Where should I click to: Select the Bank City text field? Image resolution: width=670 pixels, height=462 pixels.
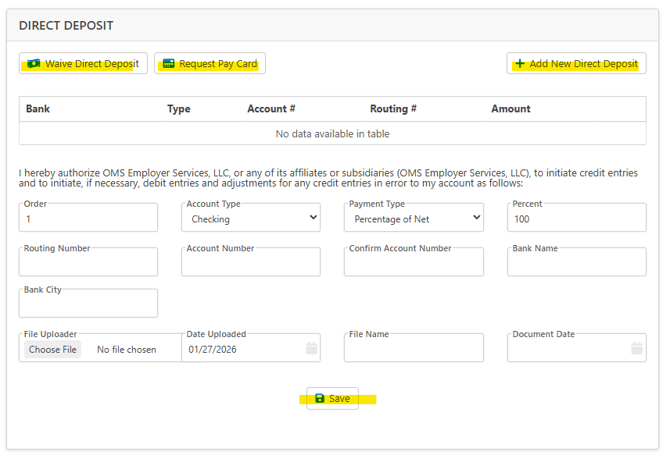(88, 305)
